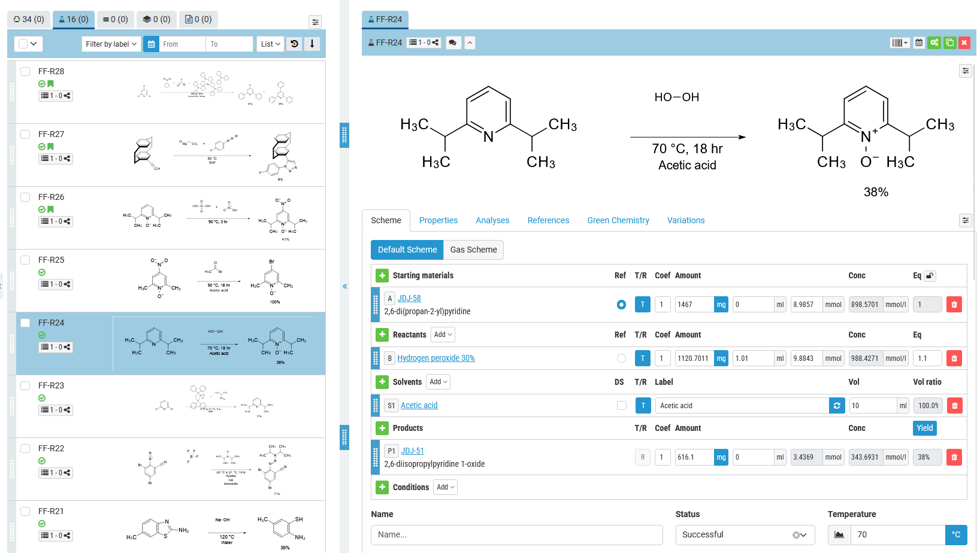Image resolution: width=980 pixels, height=553 pixels.
Task: Select the Ref radio button for JDJ-58
Action: 621,304
